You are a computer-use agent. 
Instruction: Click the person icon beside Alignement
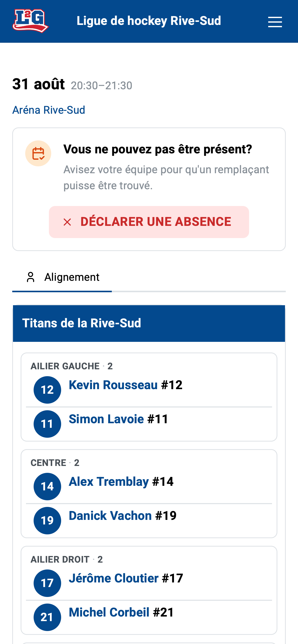[31, 277]
